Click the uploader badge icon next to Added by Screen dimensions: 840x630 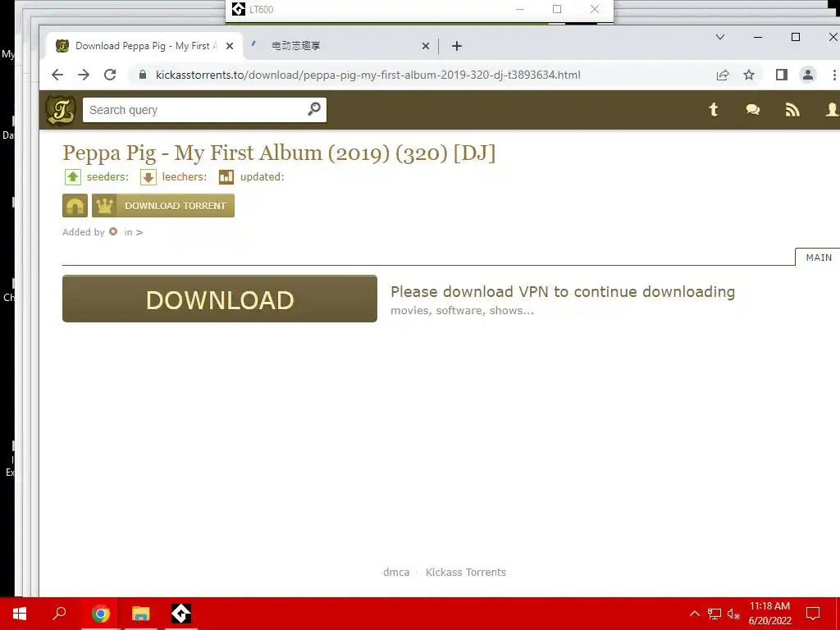point(113,231)
